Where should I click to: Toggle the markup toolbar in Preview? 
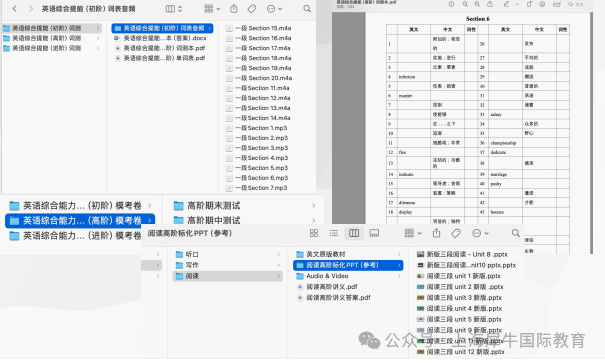click(542, 4)
